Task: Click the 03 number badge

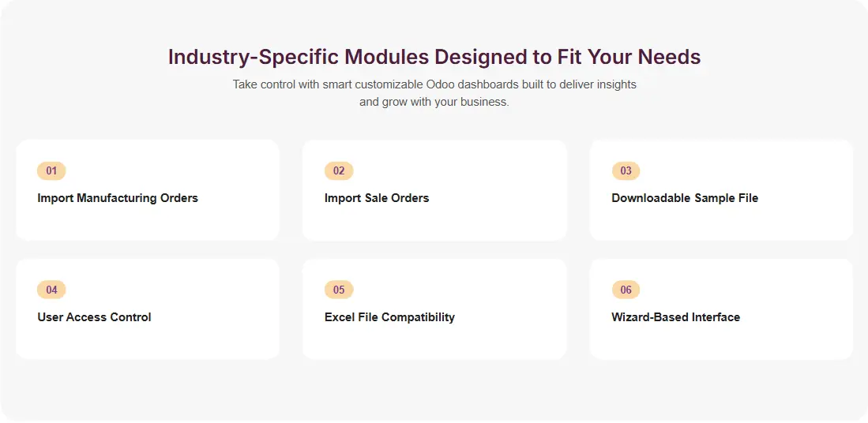Action: 626,170
